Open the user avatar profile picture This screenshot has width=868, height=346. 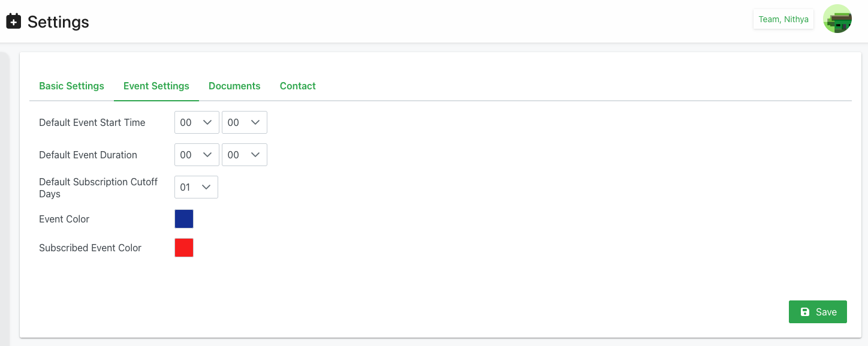pyautogui.click(x=837, y=19)
